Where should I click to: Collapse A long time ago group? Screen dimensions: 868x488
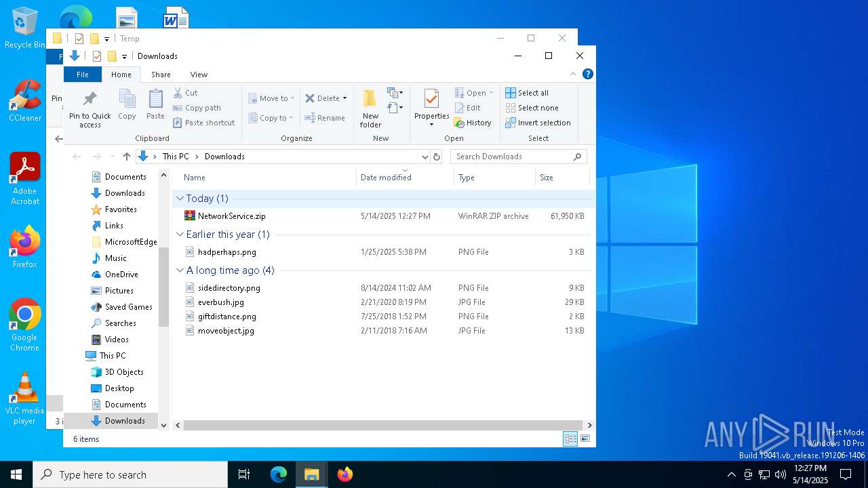[180, 270]
